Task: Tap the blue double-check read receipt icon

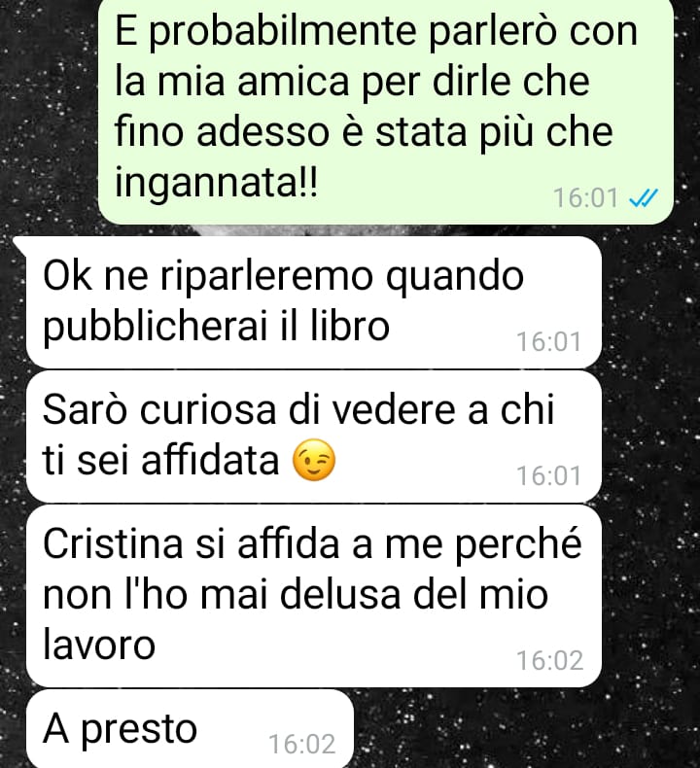Action: tap(644, 198)
